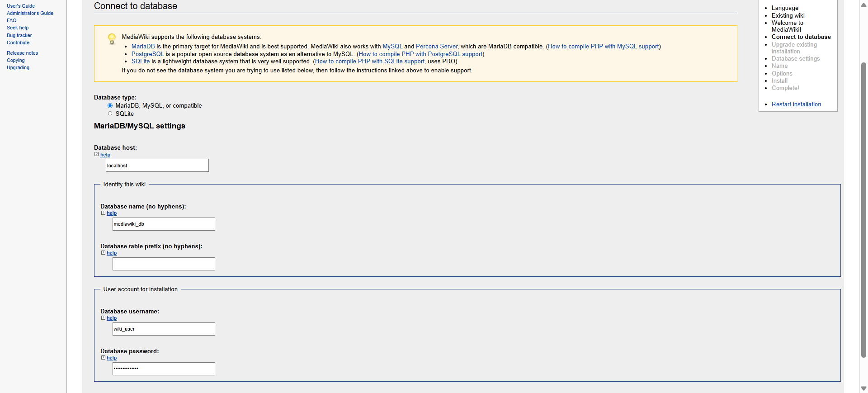The image size is (868, 393).
Task: Click the Identify this wiki legend
Action: tap(124, 184)
